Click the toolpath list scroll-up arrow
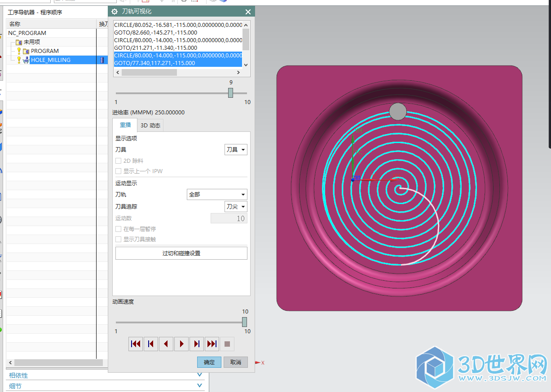Viewport: 551px width, 392px height. 246,25
